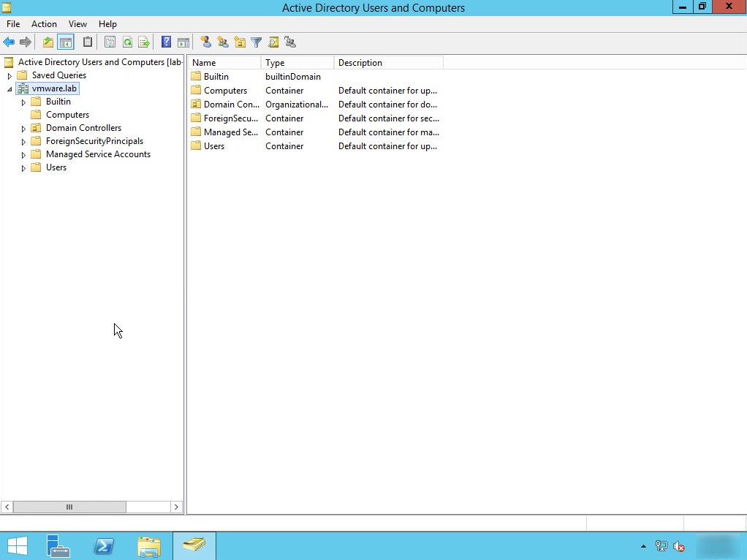Click the Refresh toolbar icon
Image resolution: width=747 pixels, height=560 pixels.
point(128,42)
